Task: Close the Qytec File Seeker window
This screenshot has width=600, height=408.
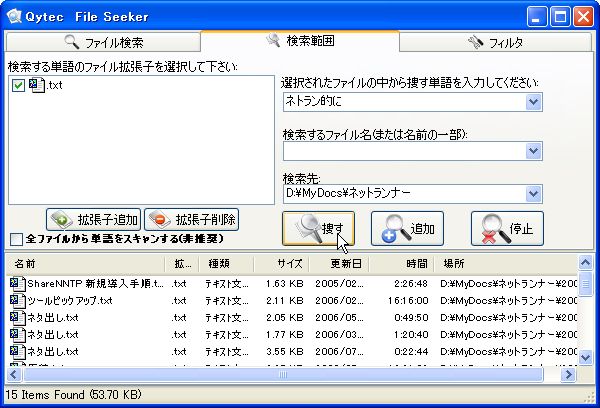Action: (x=583, y=17)
